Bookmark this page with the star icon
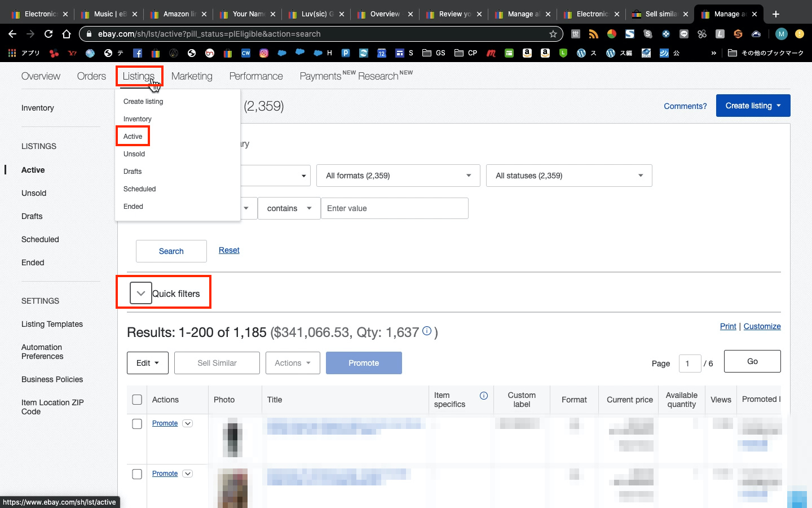This screenshot has width=812, height=508. (x=553, y=34)
